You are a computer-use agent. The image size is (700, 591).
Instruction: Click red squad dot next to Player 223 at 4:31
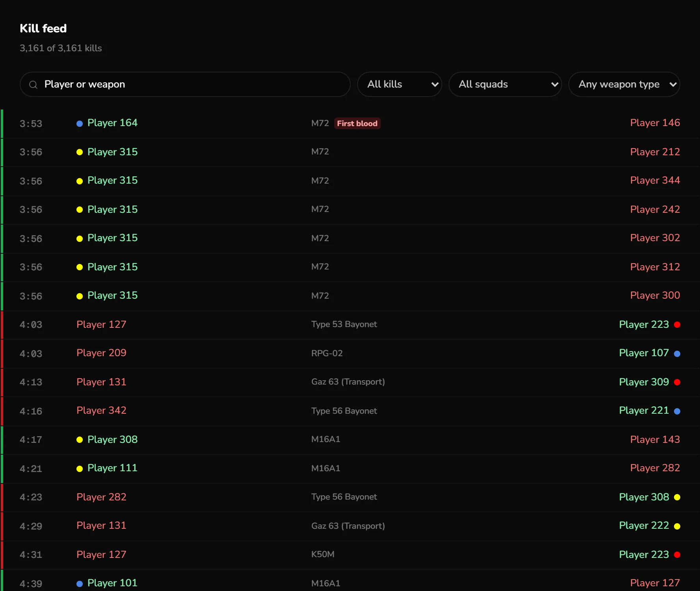[677, 555]
